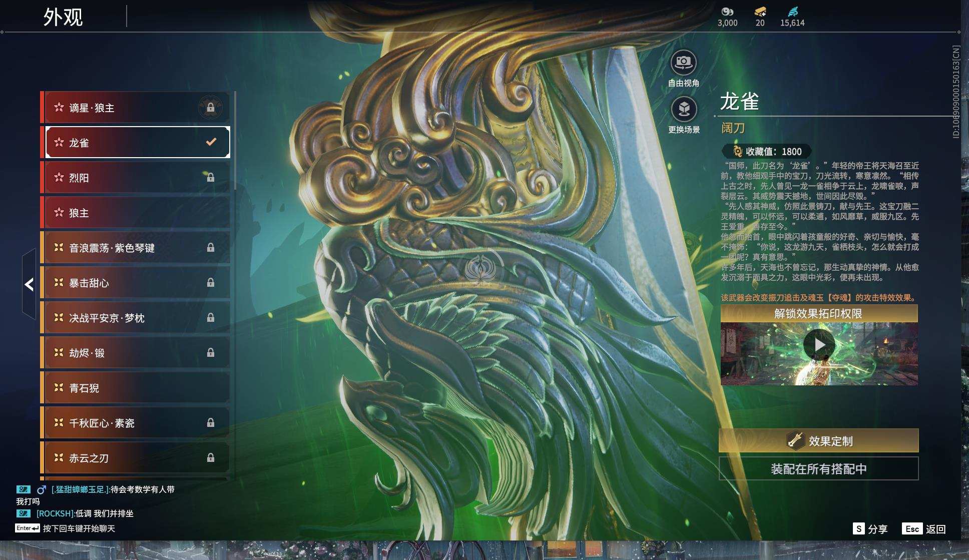Select the 暴击甜心 skin
This screenshot has height=560, width=969.
tap(135, 283)
